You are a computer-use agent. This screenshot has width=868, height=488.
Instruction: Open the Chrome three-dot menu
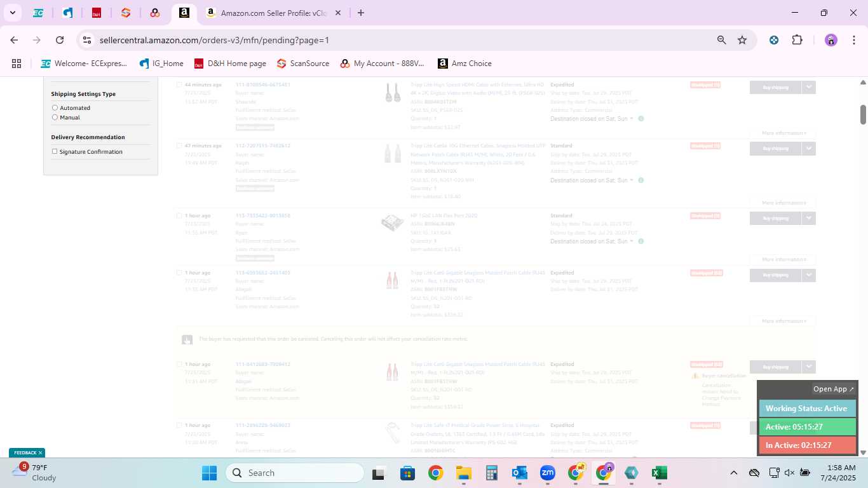point(853,40)
